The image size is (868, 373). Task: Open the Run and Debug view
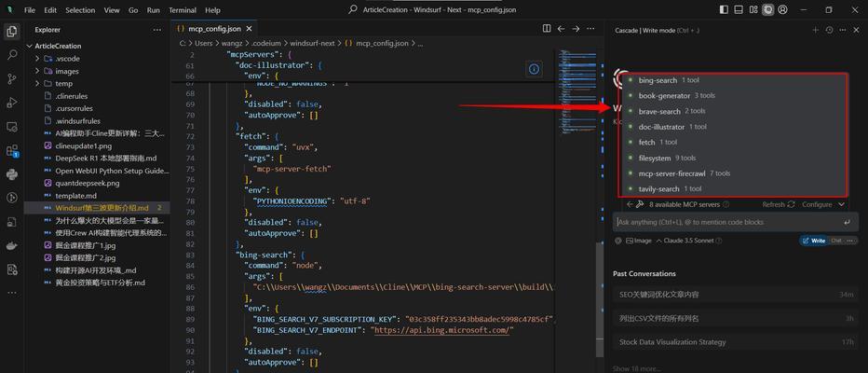11,103
